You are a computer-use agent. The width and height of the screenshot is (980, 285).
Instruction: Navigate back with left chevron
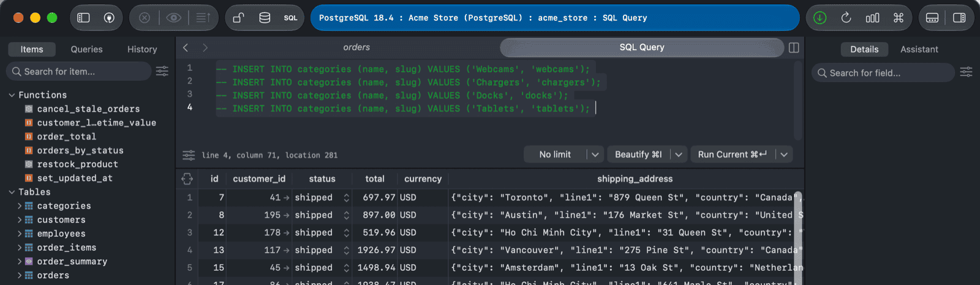click(186, 47)
